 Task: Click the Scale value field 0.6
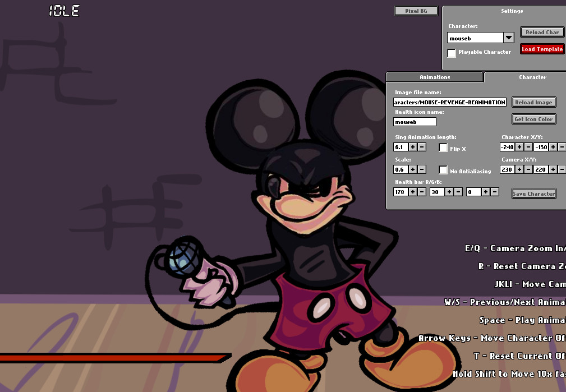pos(401,169)
